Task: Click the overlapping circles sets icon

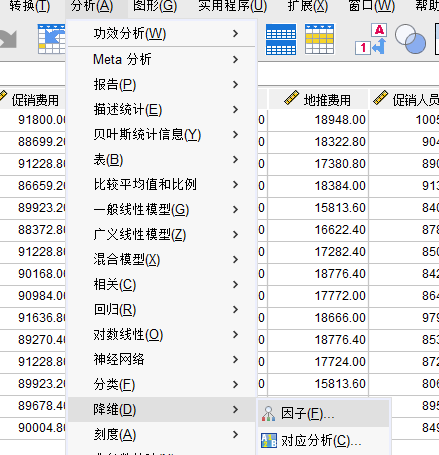Action: click(x=410, y=39)
